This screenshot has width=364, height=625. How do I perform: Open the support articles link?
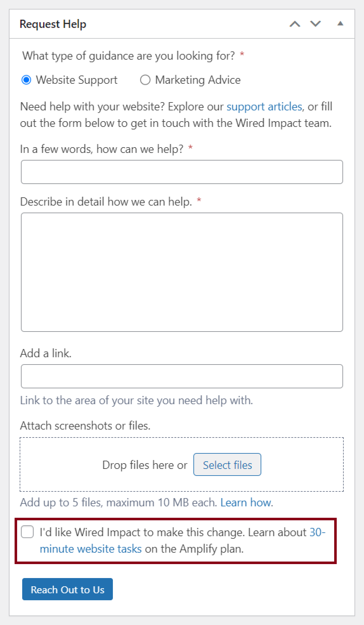264,107
